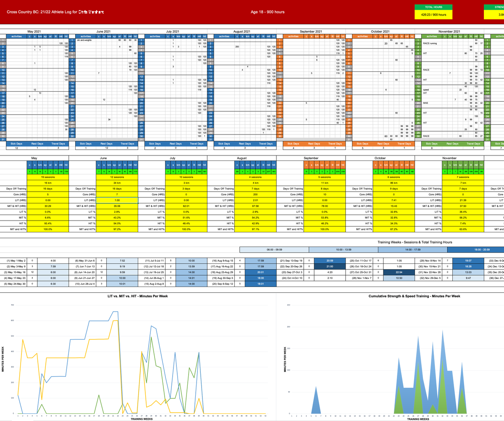
Task: Click the September 'activities' orange column header
Action: pyautogui.click(x=294, y=37)
